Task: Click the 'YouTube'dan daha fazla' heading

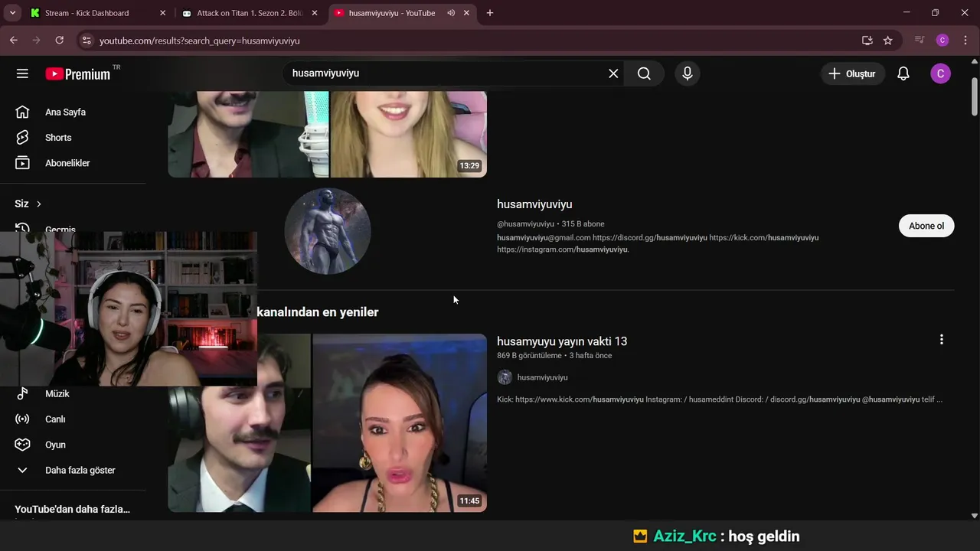Action: [x=73, y=509]
